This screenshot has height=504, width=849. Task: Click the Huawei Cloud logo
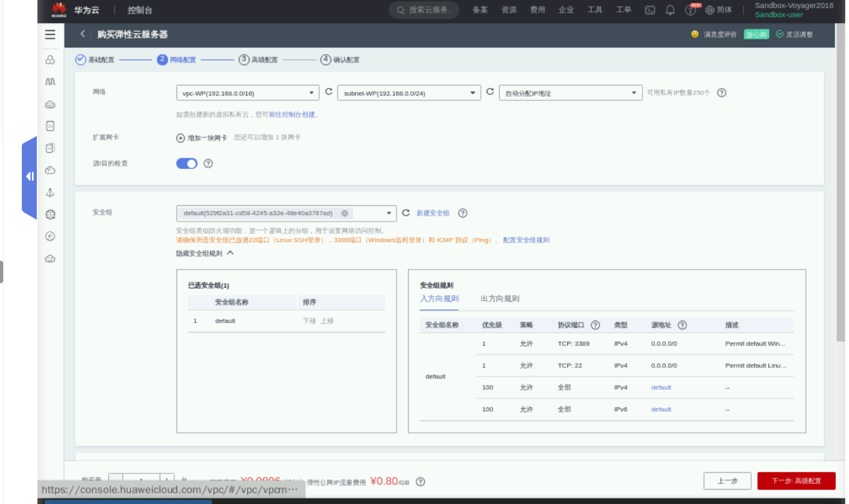click(59, 10)
